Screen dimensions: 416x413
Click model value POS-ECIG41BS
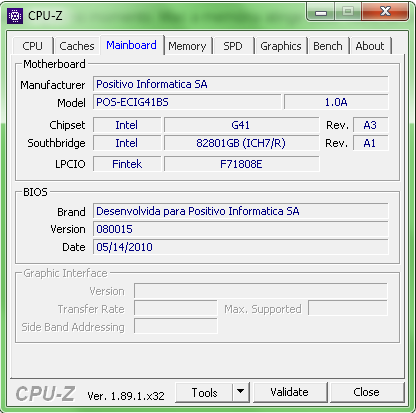click(x=187, y=102)
